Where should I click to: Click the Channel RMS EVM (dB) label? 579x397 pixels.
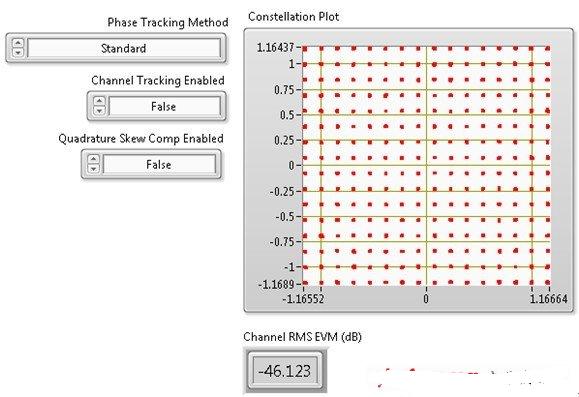tap(302, 337)
